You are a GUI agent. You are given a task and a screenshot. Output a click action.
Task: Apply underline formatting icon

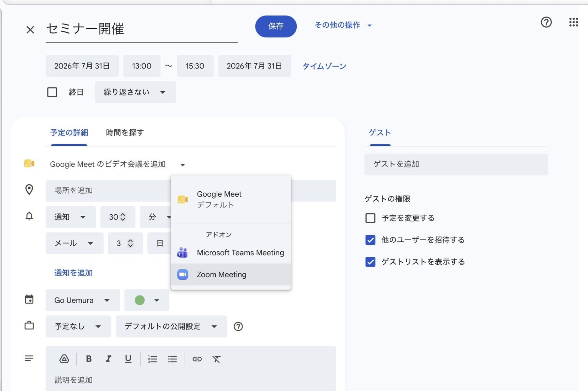click(x=128, y=358)
